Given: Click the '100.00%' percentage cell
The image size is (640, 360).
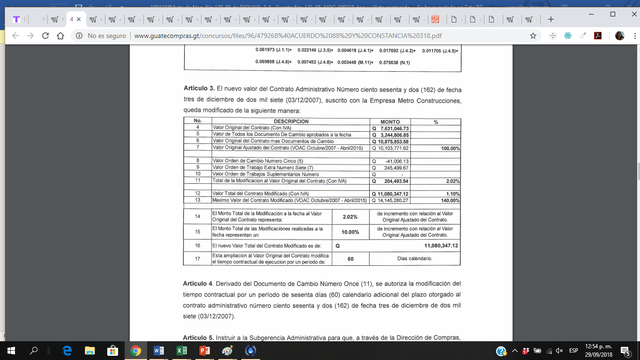Looking at the screenshot, I should pos(450,148).
